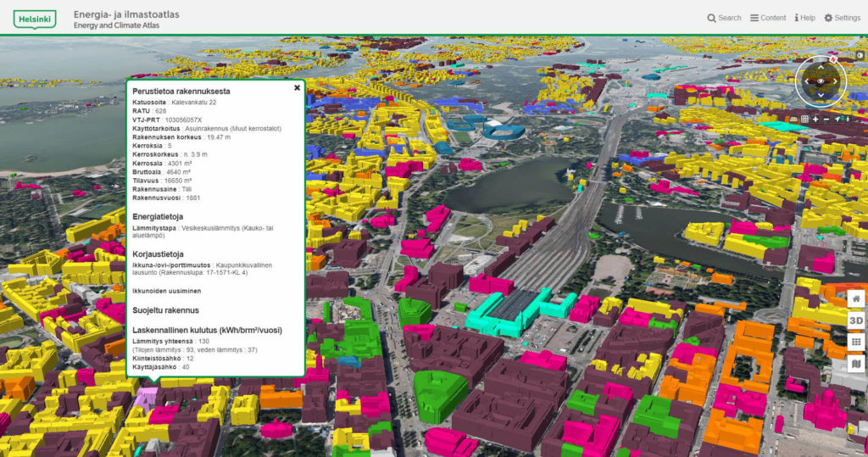The image size is (868, 457).
Task: Click the Energiatietoja heading
Action: (158, 216)
